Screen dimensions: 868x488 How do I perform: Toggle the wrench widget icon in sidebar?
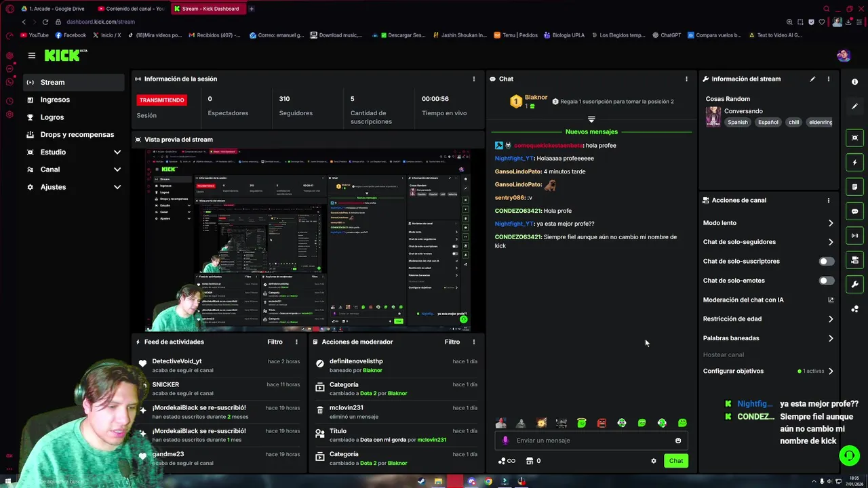[854, 285]
